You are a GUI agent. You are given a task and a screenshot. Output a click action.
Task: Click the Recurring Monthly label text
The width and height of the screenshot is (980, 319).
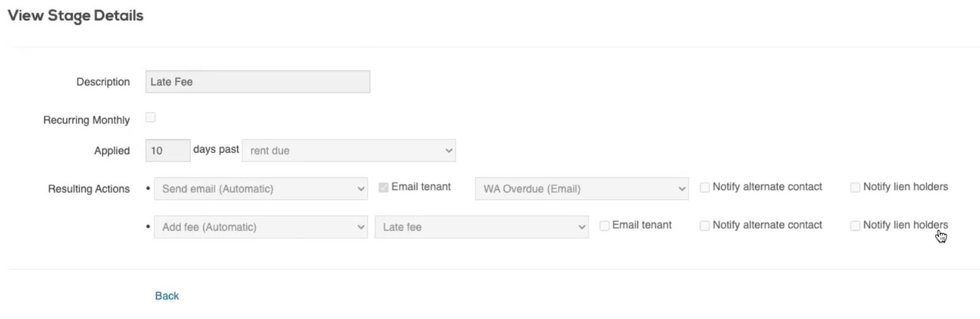coord(86,120)
